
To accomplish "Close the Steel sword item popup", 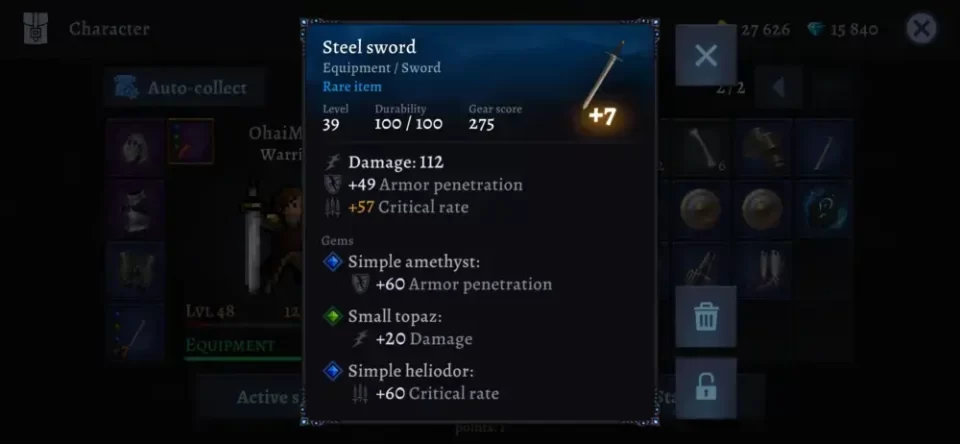I will [x=706, y=56].
